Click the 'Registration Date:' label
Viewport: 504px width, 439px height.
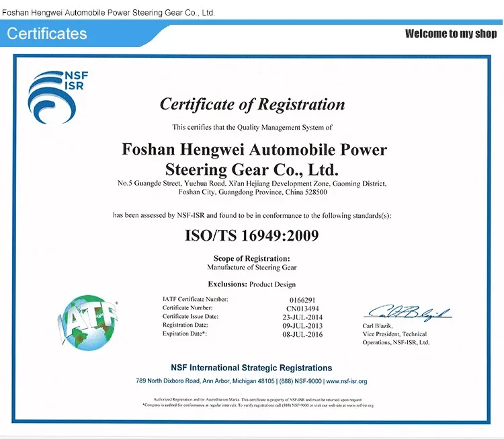click(x=185, y=325)
